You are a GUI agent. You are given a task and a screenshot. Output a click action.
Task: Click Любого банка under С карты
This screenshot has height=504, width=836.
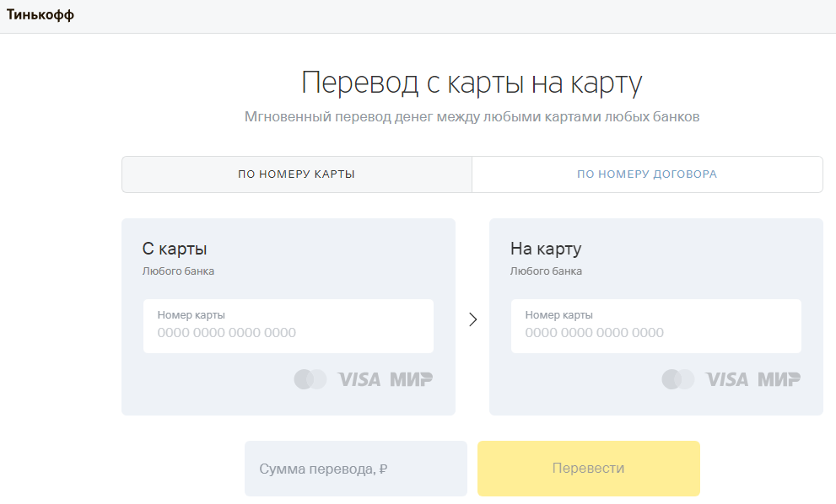178,271
